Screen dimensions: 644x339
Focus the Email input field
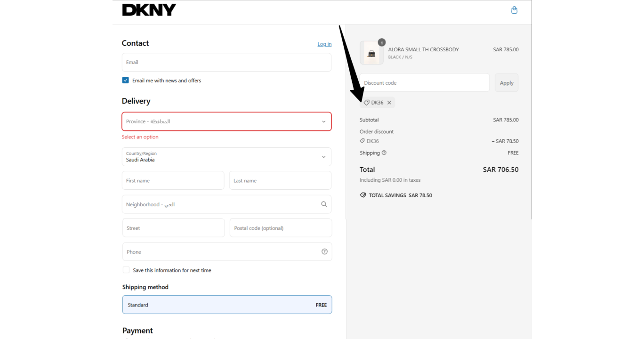coord(226,62)
